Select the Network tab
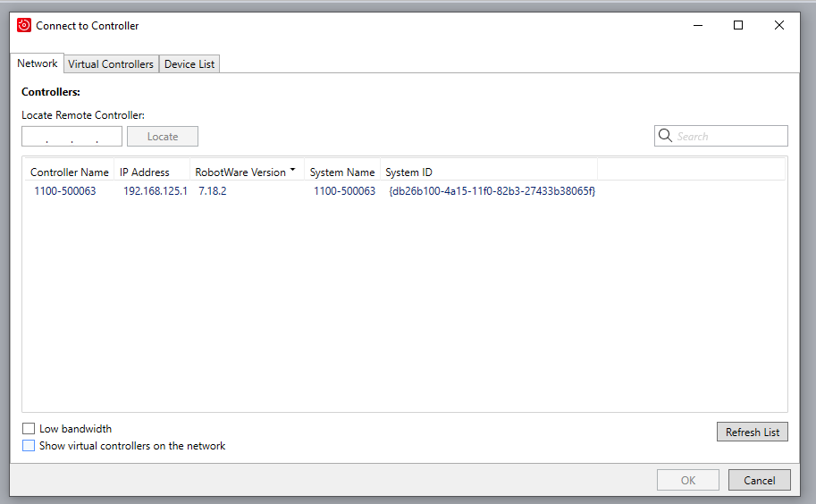This screenshot has width=816, height=504. pyautogui.click(x=38, y=63)
